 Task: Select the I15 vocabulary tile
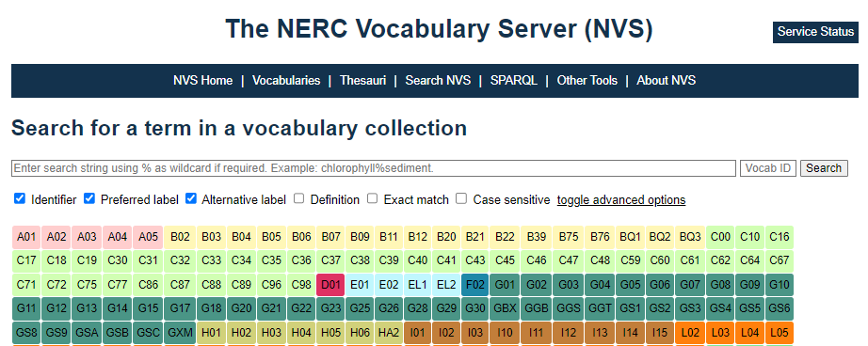(659, 333)
